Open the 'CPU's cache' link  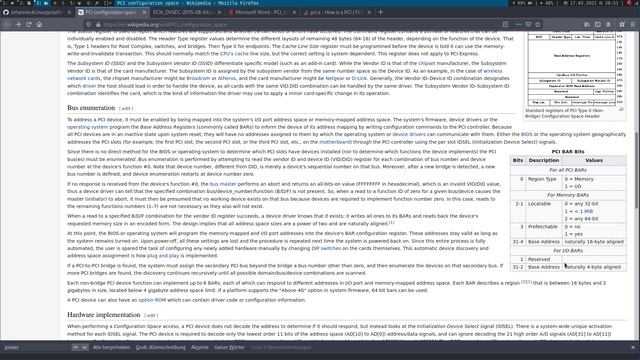coord(234,53)
